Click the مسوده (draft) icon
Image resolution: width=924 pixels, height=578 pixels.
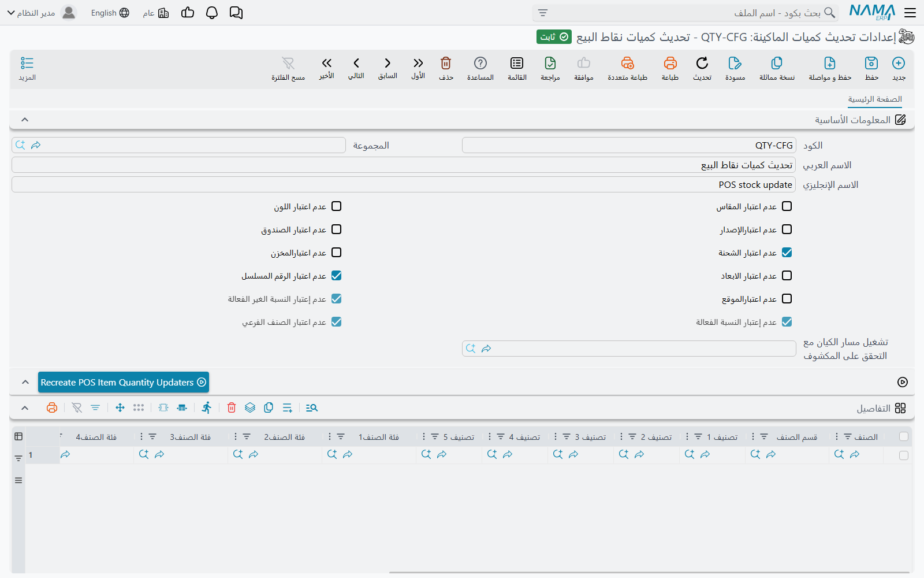coord(735,63)
